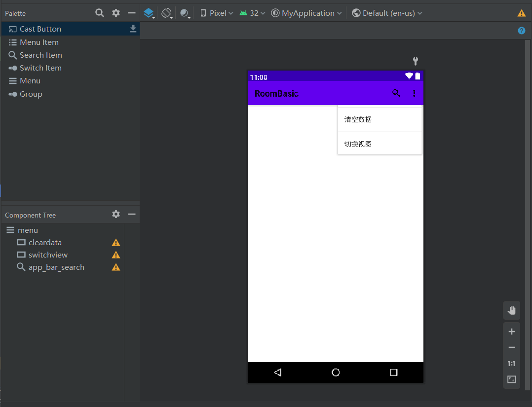Click the warning icon next to cleardata

click(116, 243)
